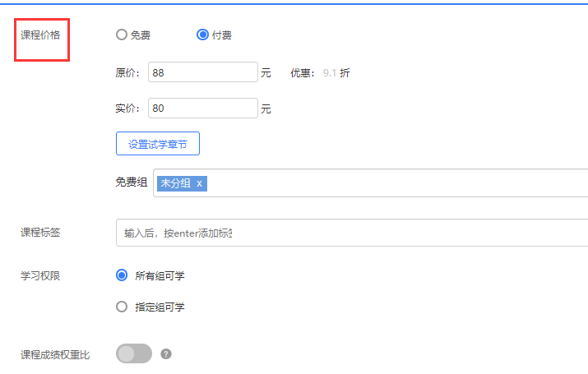Click the 课程价格 label
Viewport: 588px width, 374px height.
click(x=40, y=35)
